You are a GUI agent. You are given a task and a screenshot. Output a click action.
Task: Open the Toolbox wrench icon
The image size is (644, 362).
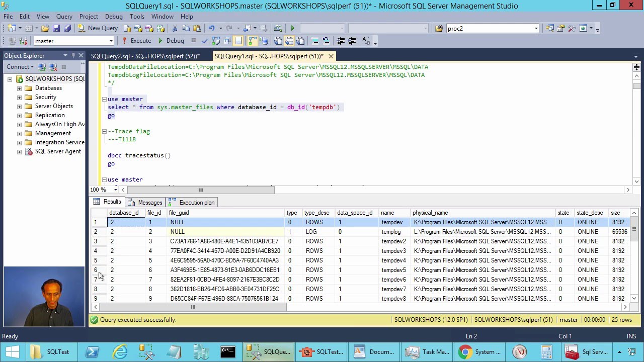pyautogui.click(x=572, y=28)
